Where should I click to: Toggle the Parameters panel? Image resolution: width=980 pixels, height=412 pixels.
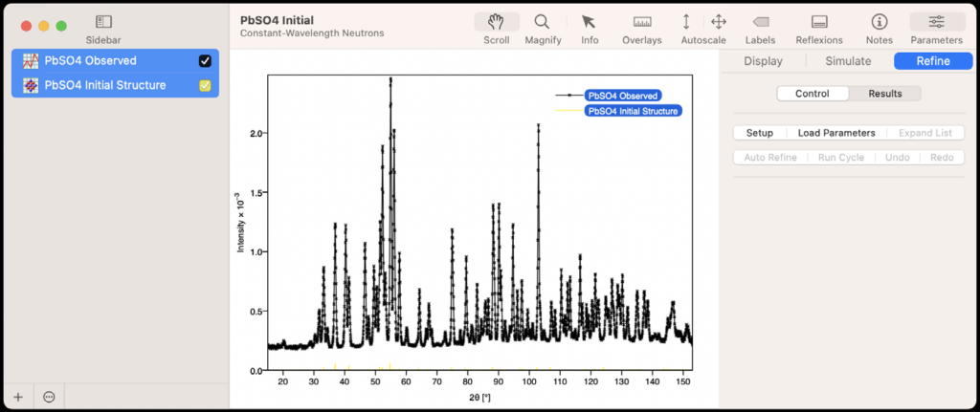click(936, 22)
